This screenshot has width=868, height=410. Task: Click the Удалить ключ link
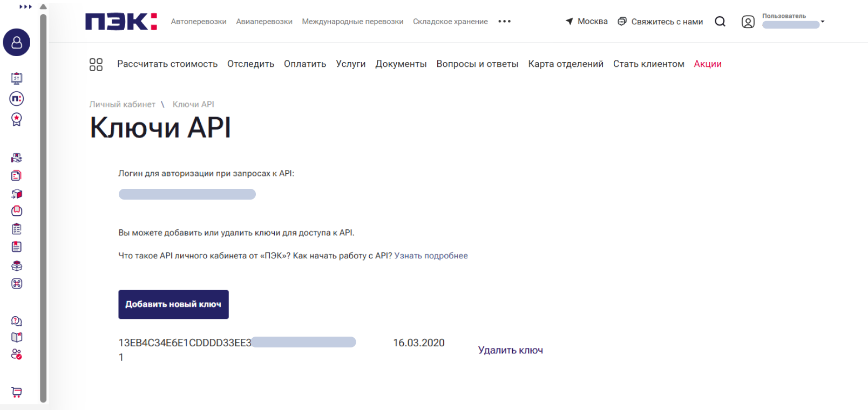(x=511, y=350)
